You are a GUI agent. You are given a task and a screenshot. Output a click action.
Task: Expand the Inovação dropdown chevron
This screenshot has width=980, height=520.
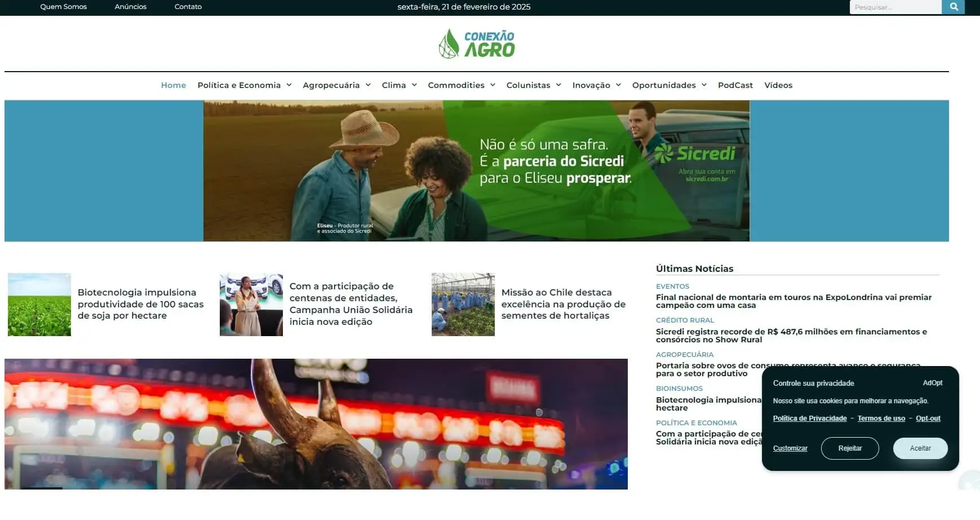coord(618,85)
